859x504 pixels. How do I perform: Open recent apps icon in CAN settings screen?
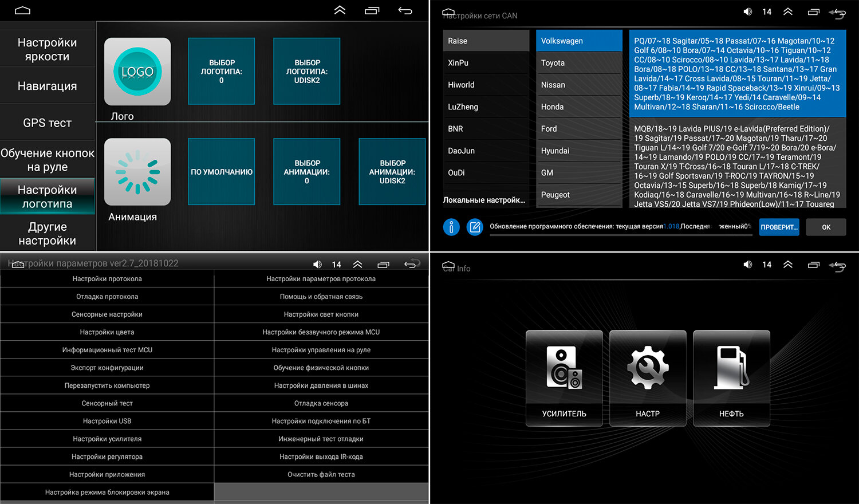(x=813, y=11)
